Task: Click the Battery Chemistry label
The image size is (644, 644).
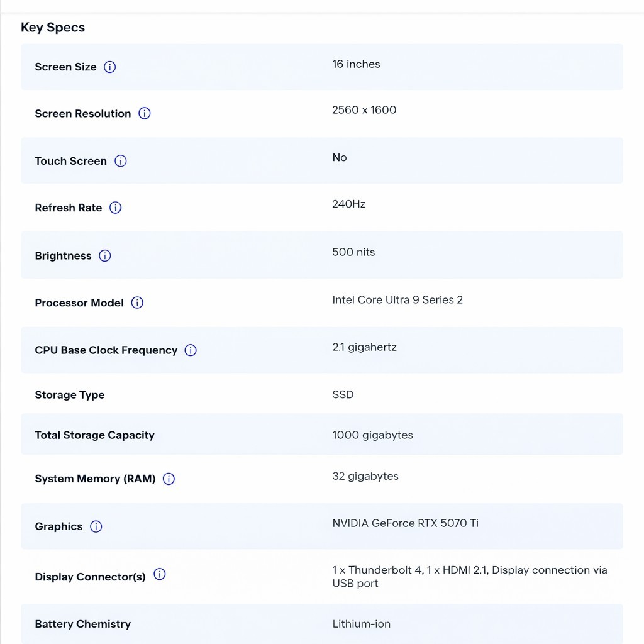Action: point(82,624)
